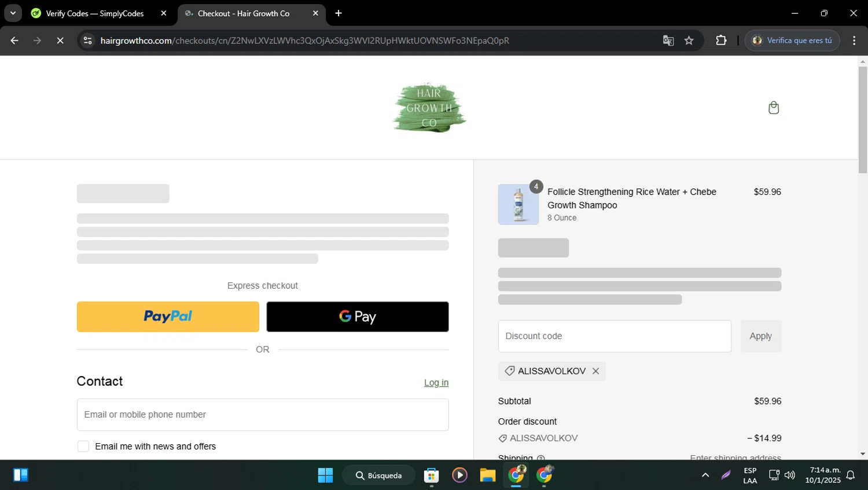The height and width of the screenshot is (490, 868).
Task: Open the widgets icon on the taskbar
Action: point(21,475)
